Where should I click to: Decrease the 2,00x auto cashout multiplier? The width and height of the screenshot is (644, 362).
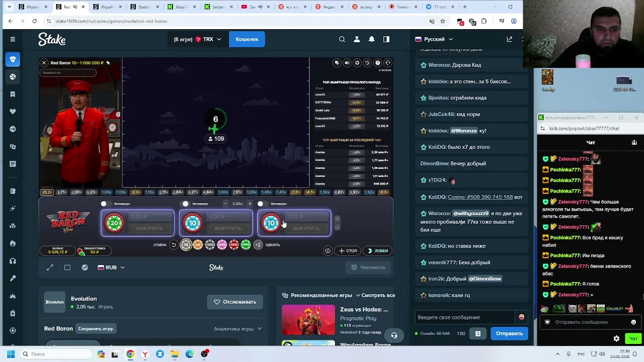(x=225, y=204)
